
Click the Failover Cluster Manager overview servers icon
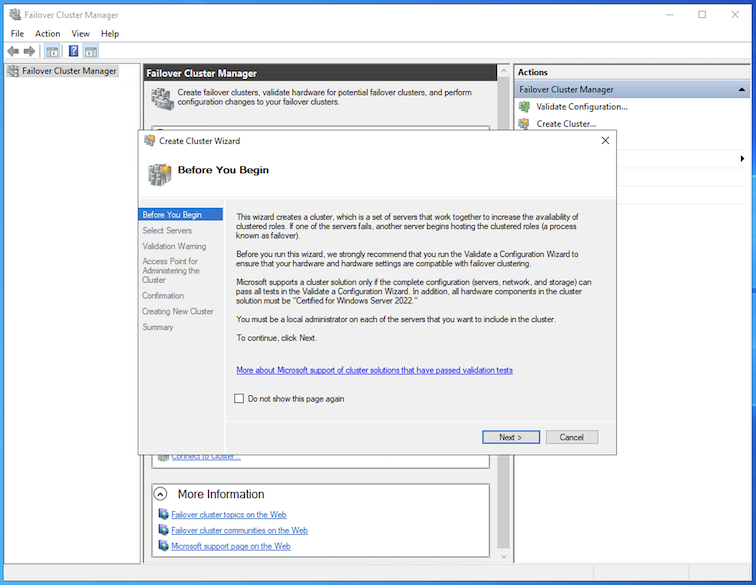tap(162, 98)
